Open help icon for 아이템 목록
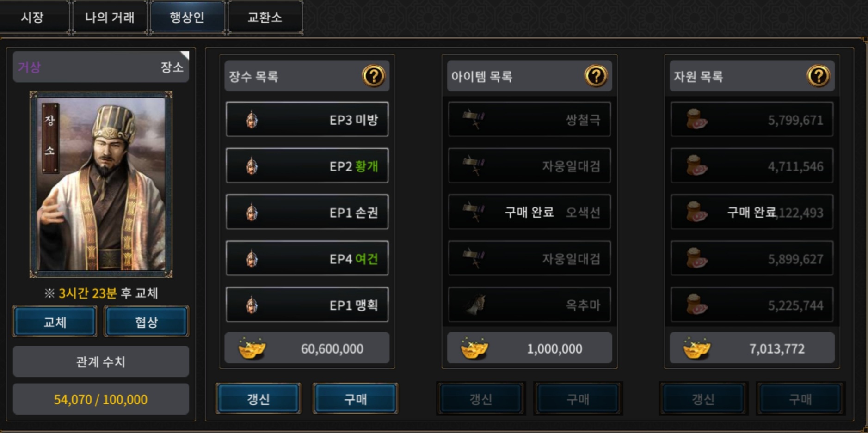This screenshot has height=433, width=868. [596, 76]
